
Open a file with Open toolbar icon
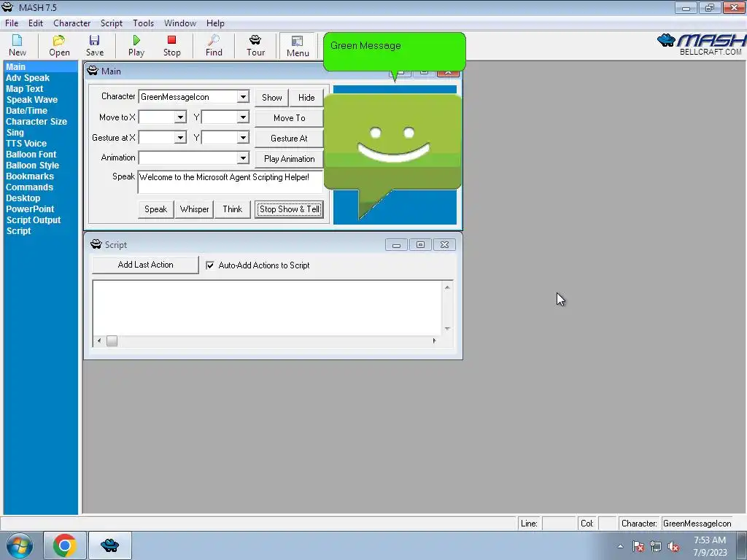pyautogui.click(x=59, y=46)
